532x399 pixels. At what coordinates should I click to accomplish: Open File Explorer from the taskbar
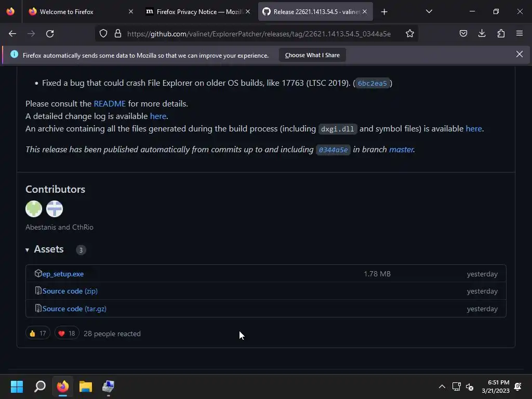tap(86, 387)
